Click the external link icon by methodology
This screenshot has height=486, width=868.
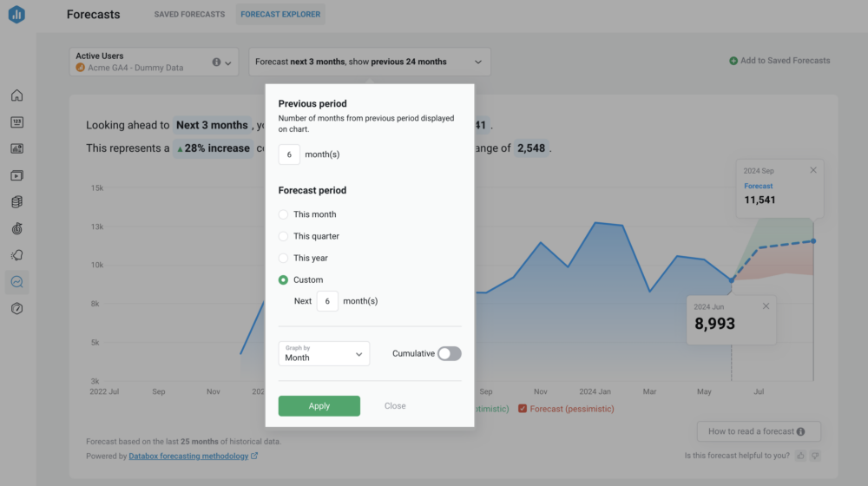[254, 456]
